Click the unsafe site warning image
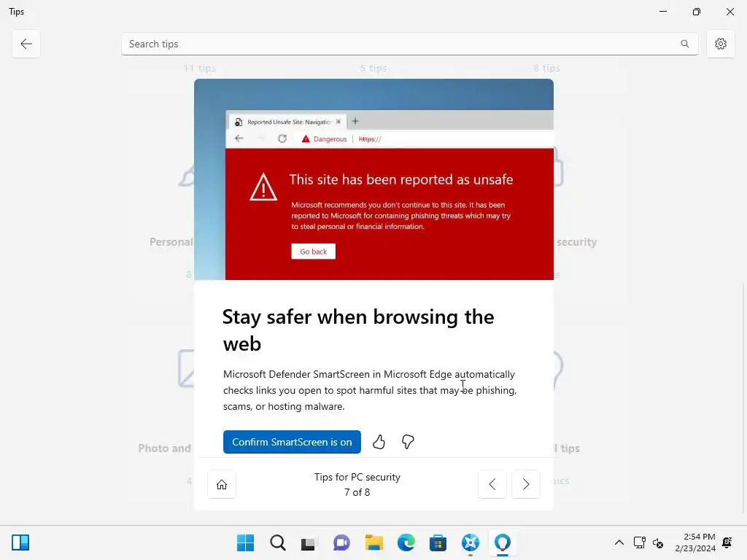 click(374, 179)
